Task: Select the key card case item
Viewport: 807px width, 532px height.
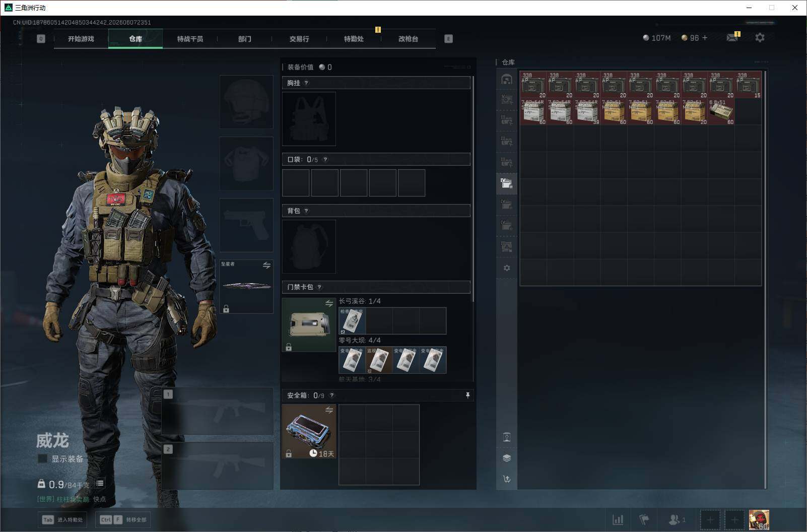Action: pyautogui.click(x=309, y=324)
